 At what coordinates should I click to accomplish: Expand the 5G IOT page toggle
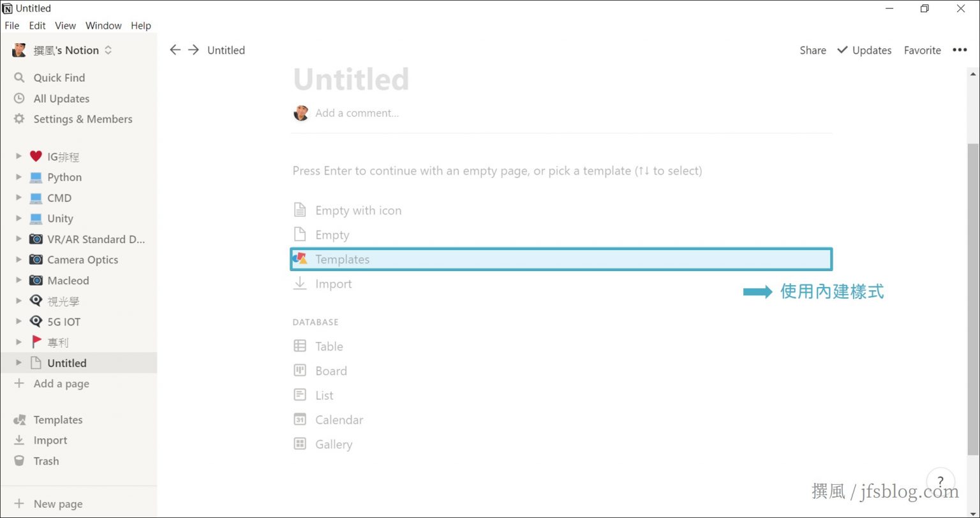[x=19, y=322]
